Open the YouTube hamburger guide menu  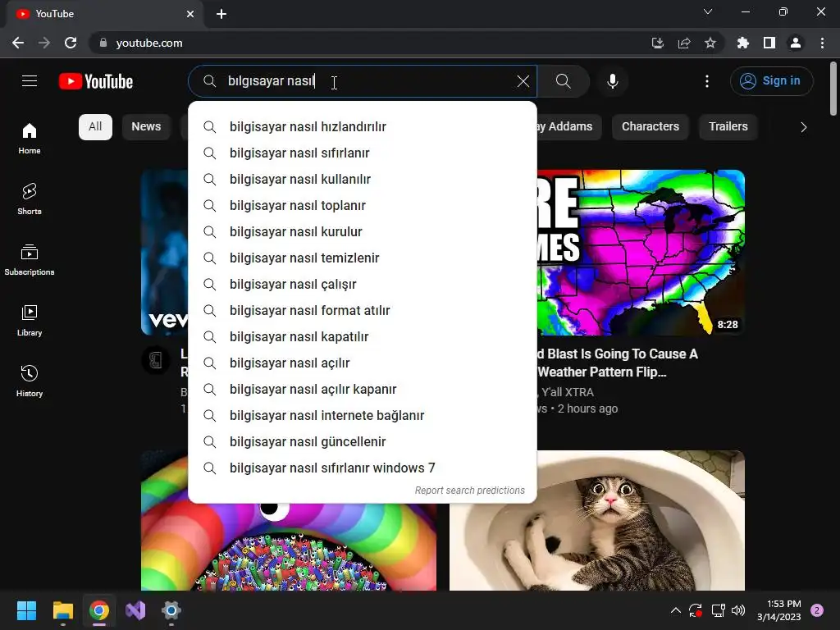[x=30, y=81]
